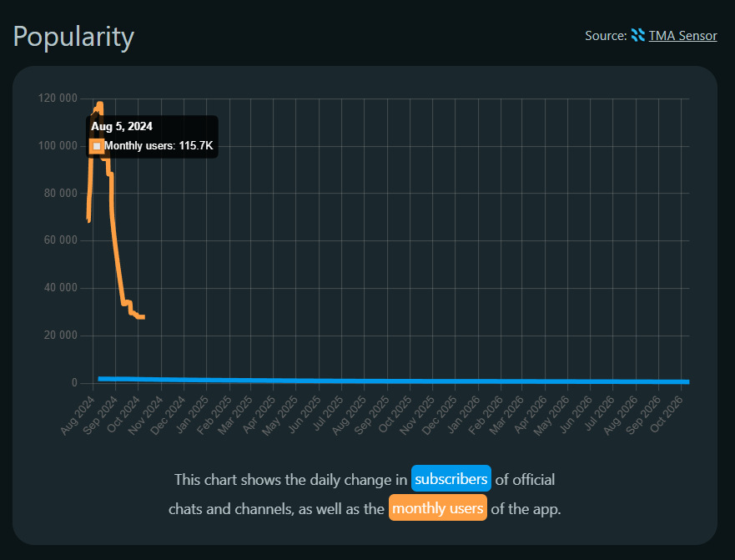Click the Jan 2025 x-axis label
Screen dimensions: 735x560
(192, 413)
